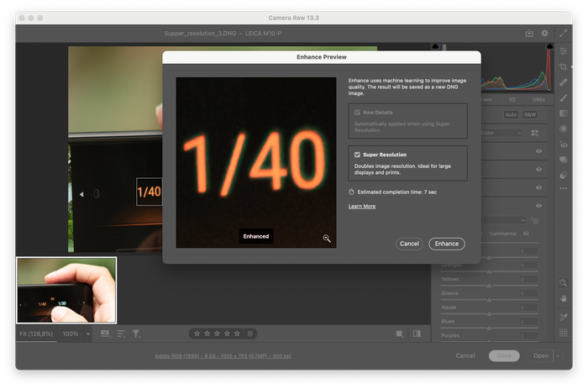Screen dimensions: 588x389
Task: Open the arrow dropdown beside Open button
Action: (558, 355)
